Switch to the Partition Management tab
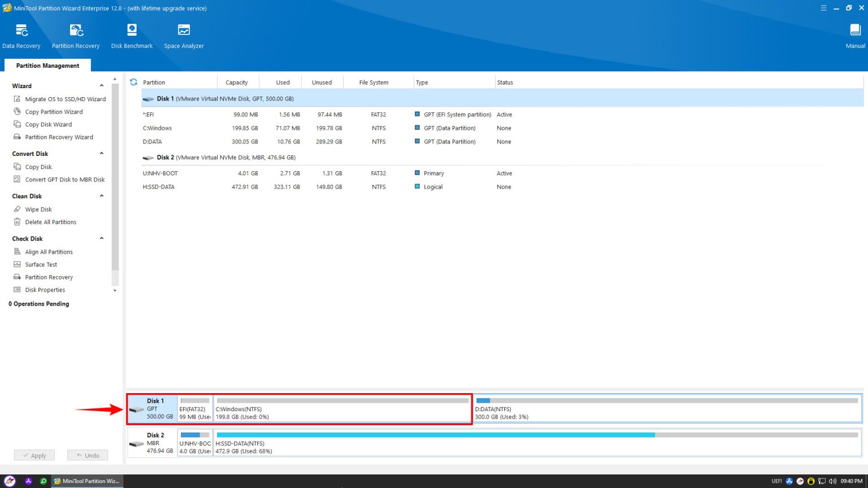 tap(47, 66)
